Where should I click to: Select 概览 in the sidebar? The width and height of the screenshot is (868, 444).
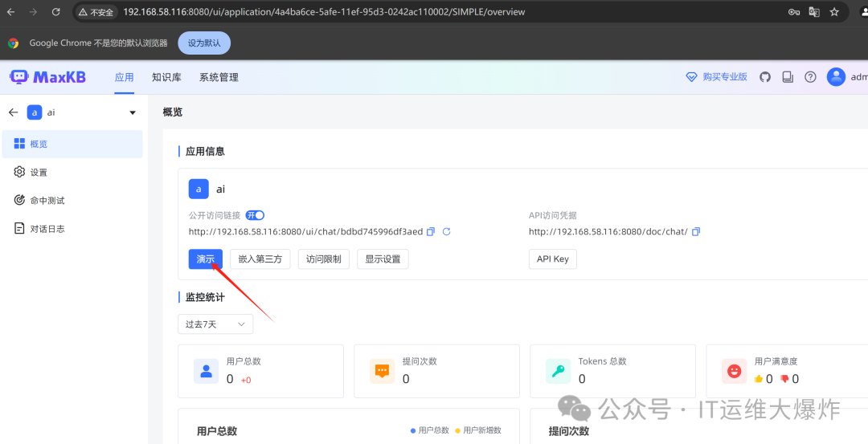[x=72, y=144]
